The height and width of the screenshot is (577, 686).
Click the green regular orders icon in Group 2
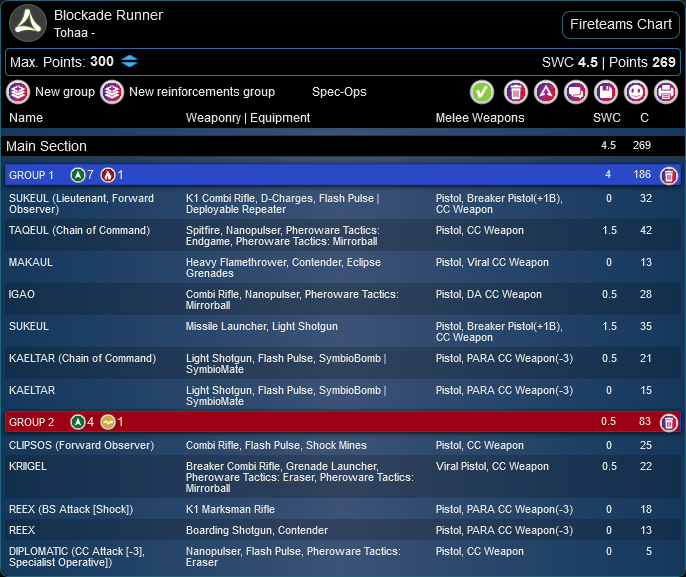click(78, 422)
